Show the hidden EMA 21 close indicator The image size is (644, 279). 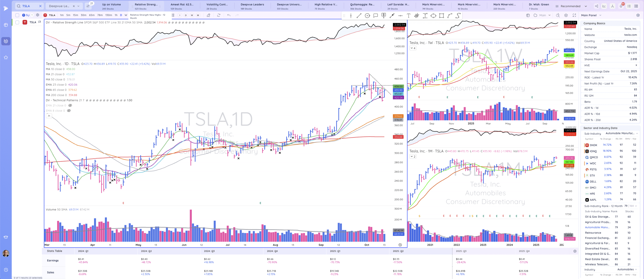[x=70, y=105]
